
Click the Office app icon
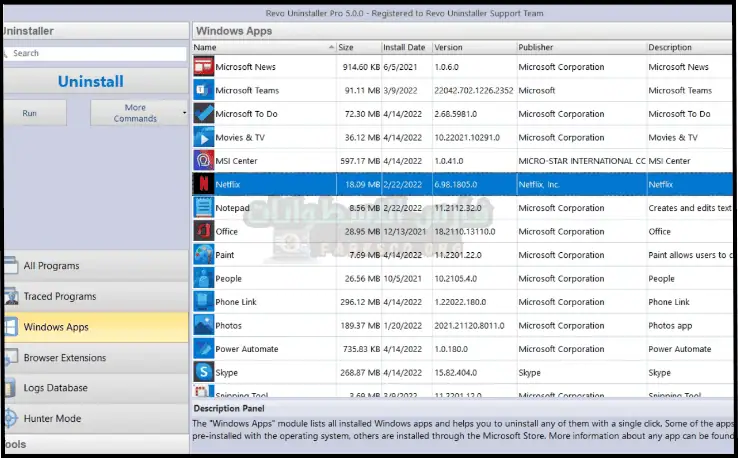tap(203, 231)
